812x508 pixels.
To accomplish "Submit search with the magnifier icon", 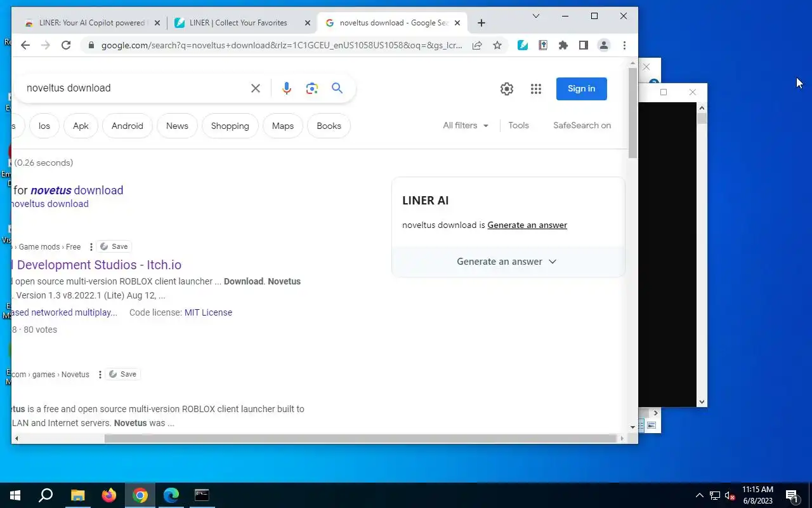I will click(x=337, y=88).
